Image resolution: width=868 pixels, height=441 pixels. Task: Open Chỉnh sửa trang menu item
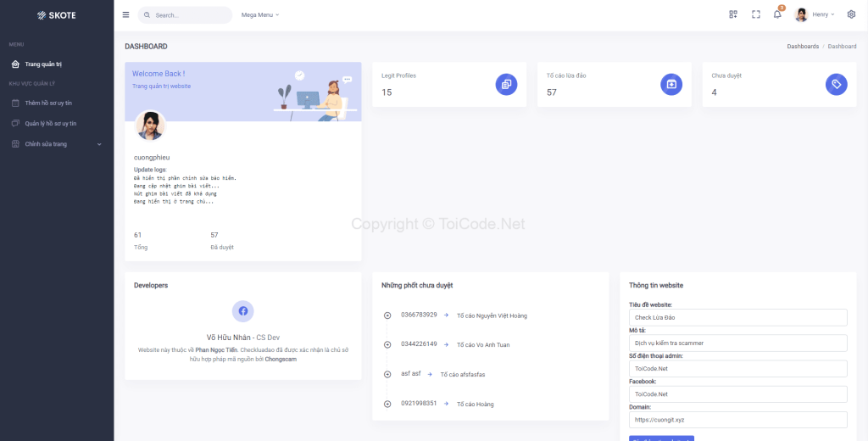tap(46, 144)
